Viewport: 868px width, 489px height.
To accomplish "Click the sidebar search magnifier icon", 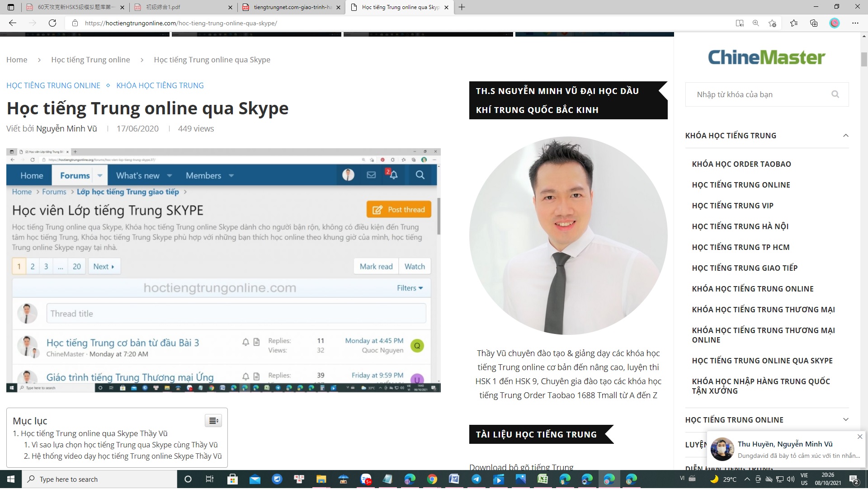I will coord(835,94).
